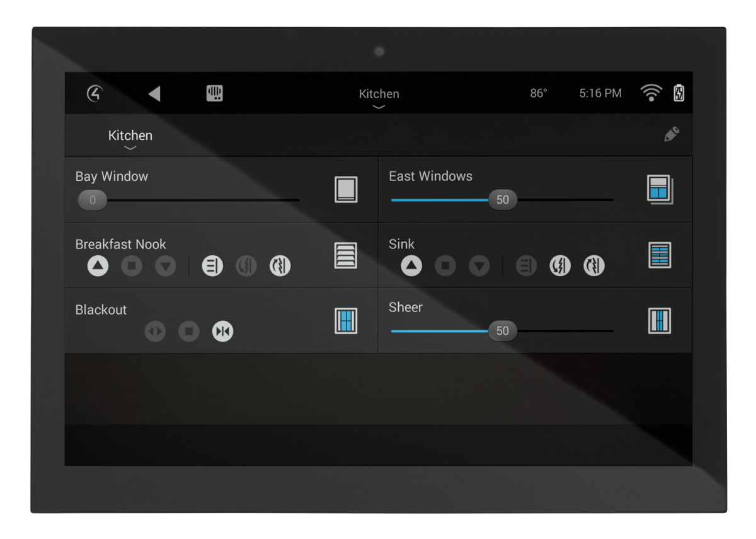756x539 pixels.
Task: Tap the Breakfast Nook blinds icon
Action: (346, 255)
